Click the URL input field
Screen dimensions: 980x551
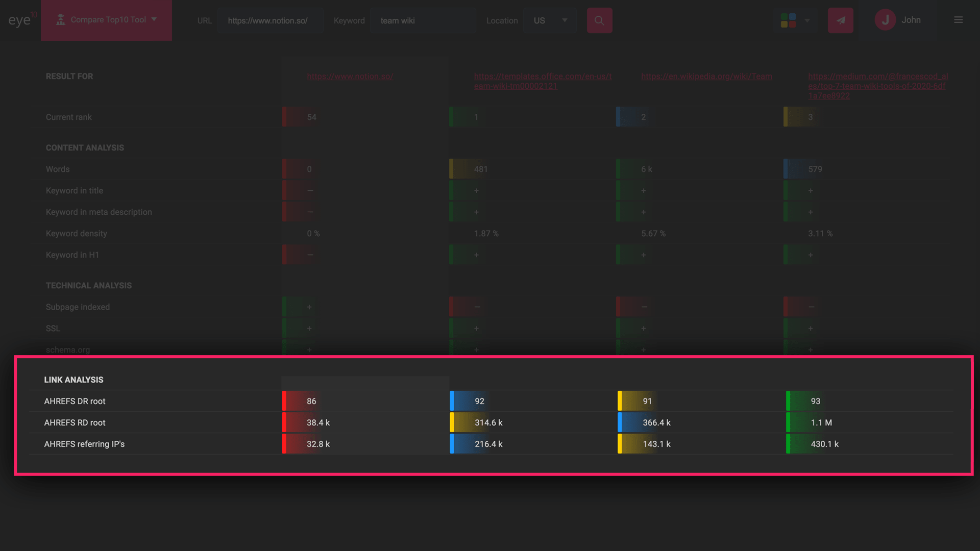tap(271, 20)
